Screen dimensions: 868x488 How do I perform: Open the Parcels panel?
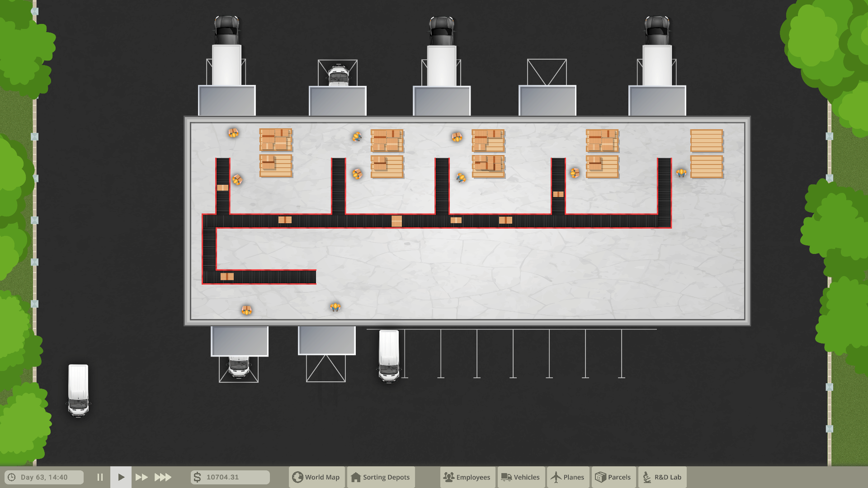(x=613, y=477)
